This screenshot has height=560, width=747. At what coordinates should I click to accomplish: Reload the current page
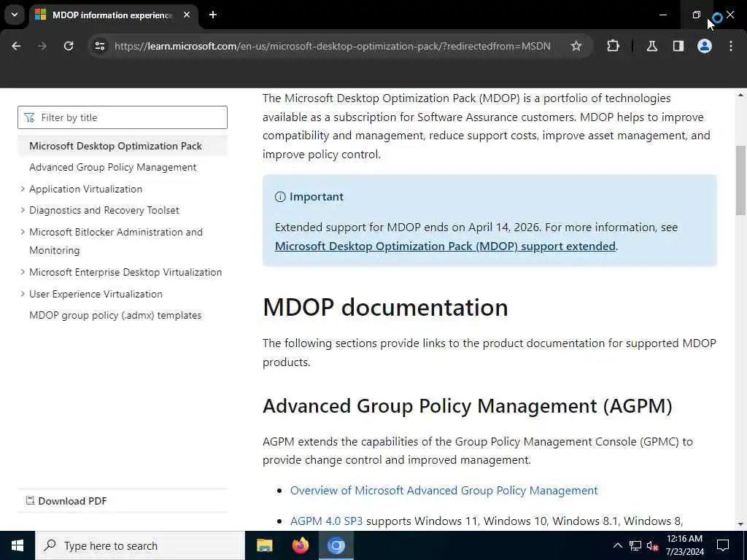click(x=69, y=46)
